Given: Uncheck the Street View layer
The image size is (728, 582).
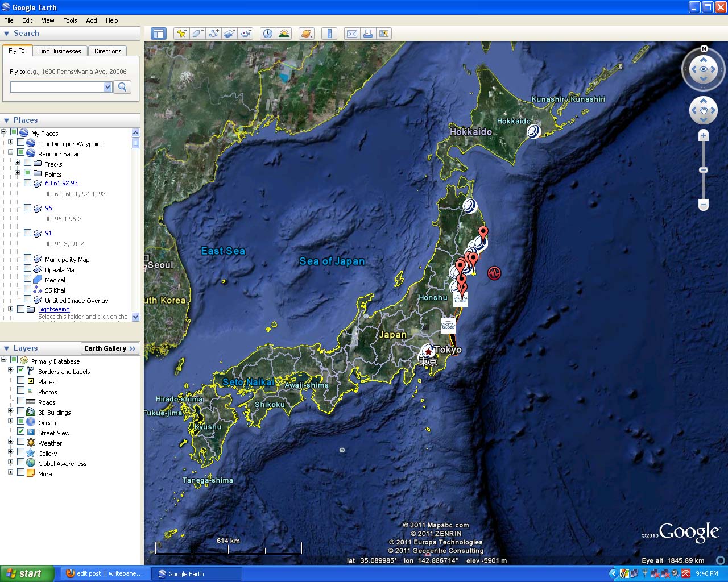Looking at the screenshot, I should click(20, 431).
